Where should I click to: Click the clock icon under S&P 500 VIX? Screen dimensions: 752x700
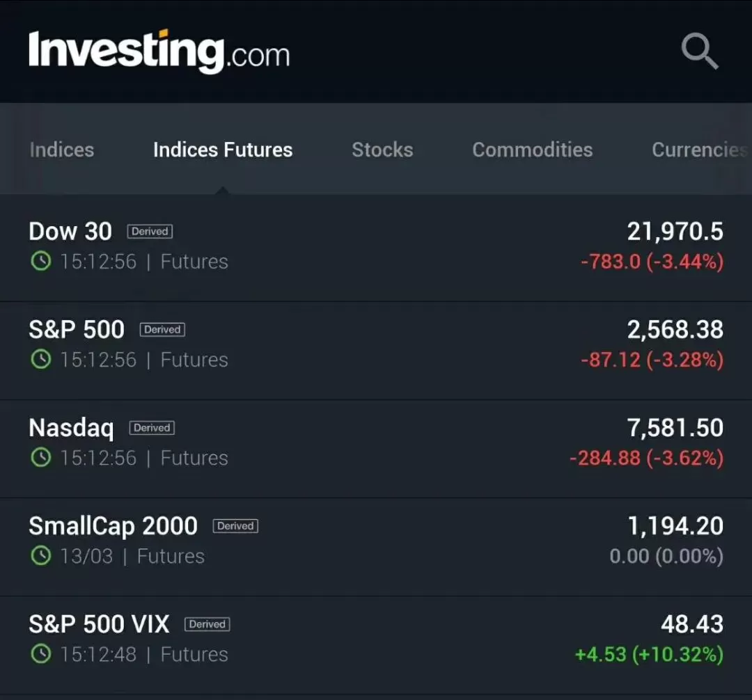(x=41, y=654)
